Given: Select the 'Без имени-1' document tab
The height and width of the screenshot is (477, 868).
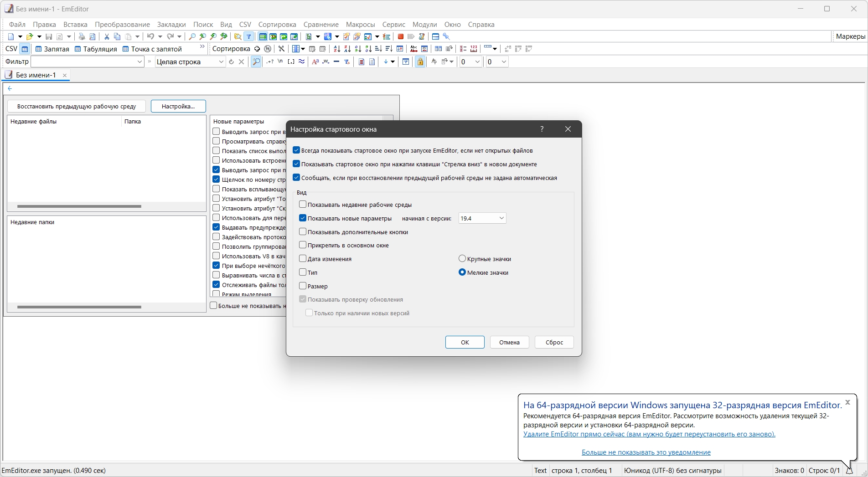Looking at the screenshot, I should 36,75.
